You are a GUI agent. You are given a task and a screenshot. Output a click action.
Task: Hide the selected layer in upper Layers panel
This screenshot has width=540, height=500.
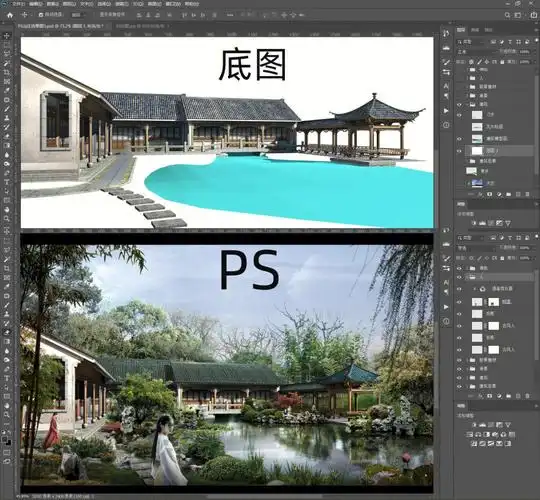tap(459, 151)
